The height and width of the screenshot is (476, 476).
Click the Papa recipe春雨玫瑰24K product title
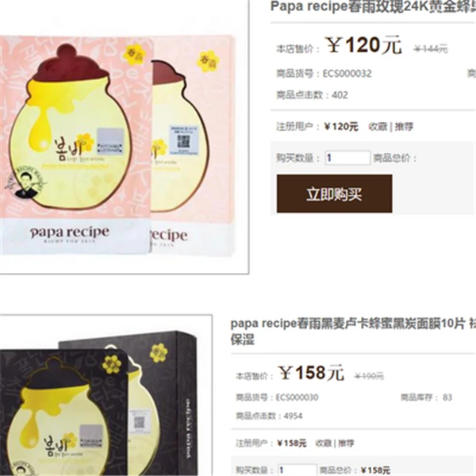[x=373, y=6]
